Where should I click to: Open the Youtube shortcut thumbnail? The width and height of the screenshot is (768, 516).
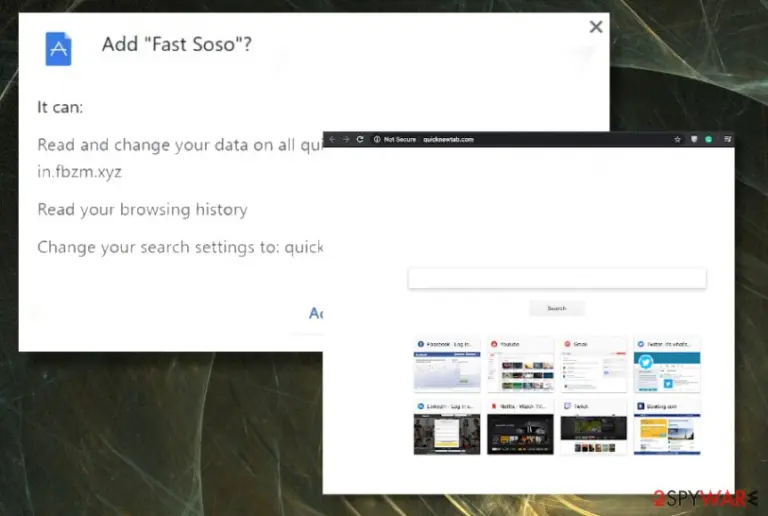pos(520,365)
